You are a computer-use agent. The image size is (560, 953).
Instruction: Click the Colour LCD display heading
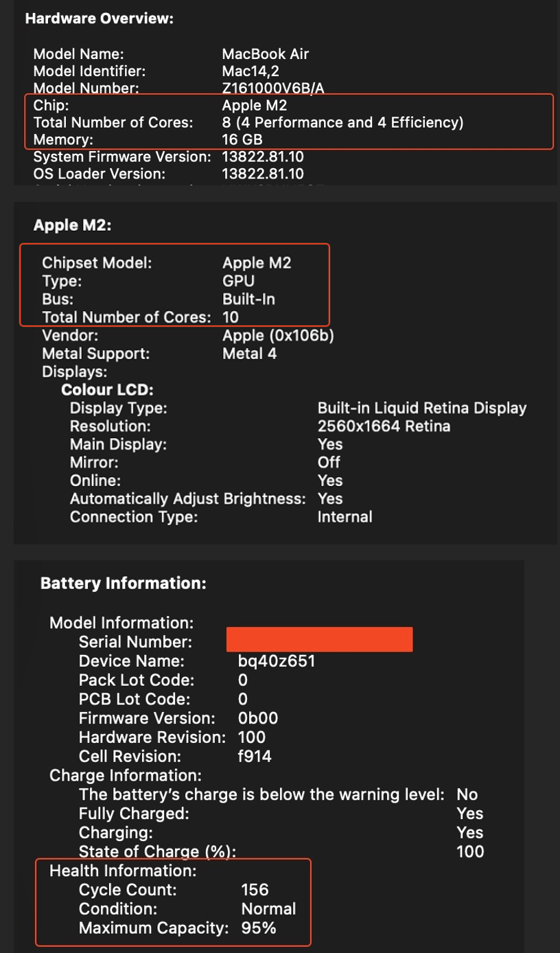(x=107, y=390)
